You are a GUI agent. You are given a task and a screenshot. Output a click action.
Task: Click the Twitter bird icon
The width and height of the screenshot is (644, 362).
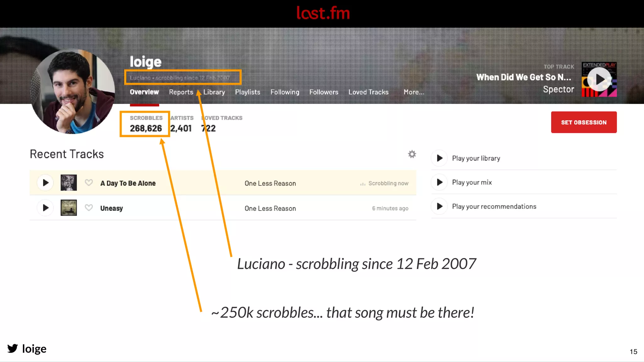tap(13, 348)
